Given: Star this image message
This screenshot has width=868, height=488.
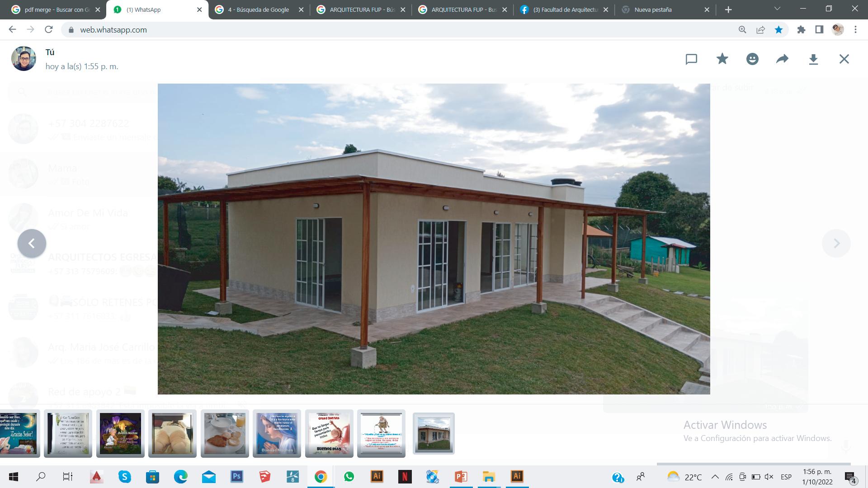Looking at the screenshot, I should coord(722,59).
